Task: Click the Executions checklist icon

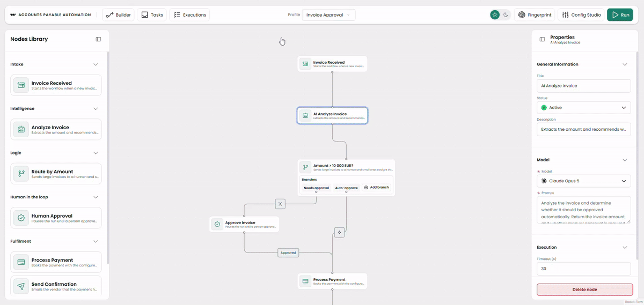Action: click(x=177, y=15)
